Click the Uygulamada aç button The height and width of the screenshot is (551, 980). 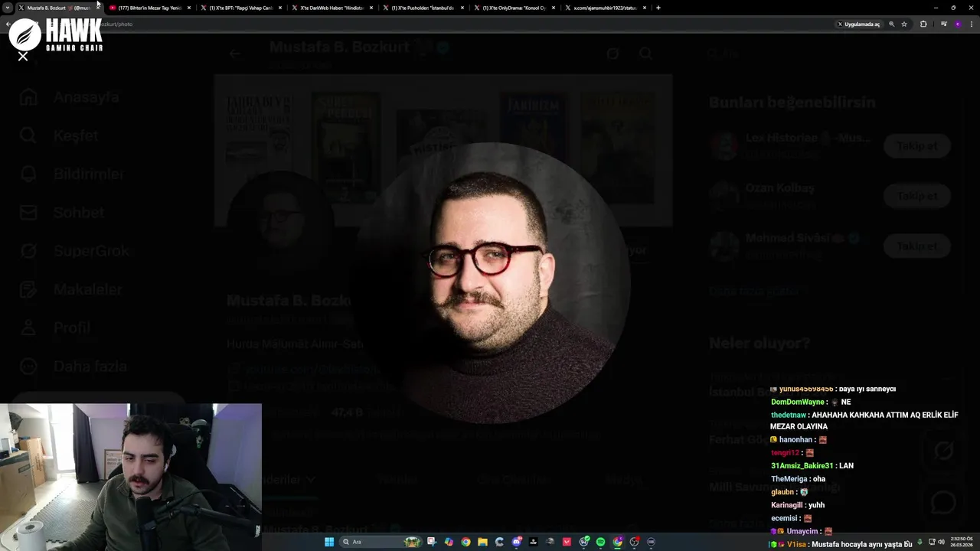[x=859, y=24]
